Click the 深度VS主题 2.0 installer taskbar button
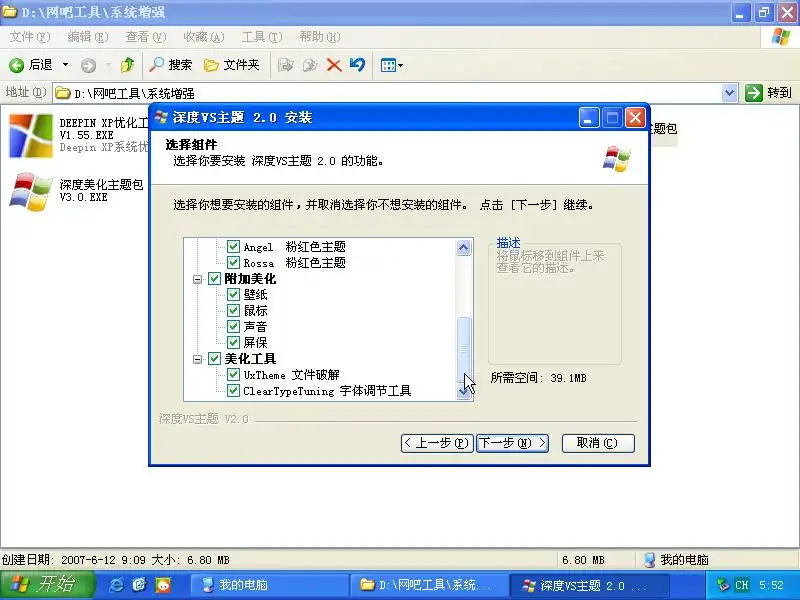 (x=589, y=585)
